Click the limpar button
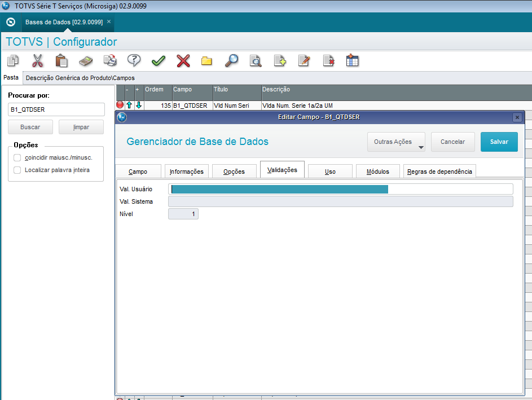 tap(81, 127)
